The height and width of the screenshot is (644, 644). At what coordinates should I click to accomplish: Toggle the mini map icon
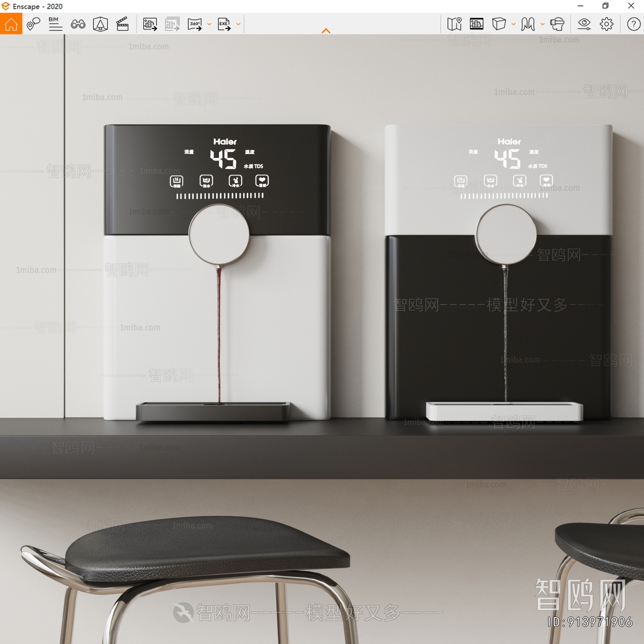(454, 24)
